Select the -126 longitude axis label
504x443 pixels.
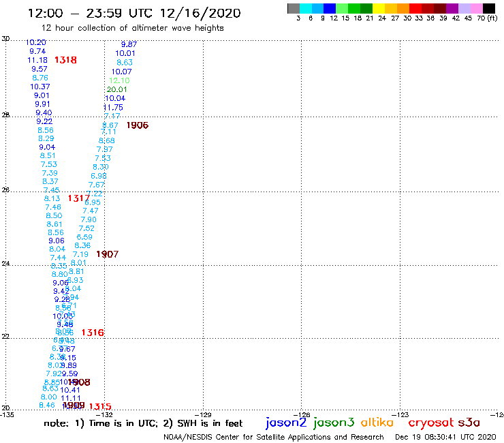pos(302,415)
